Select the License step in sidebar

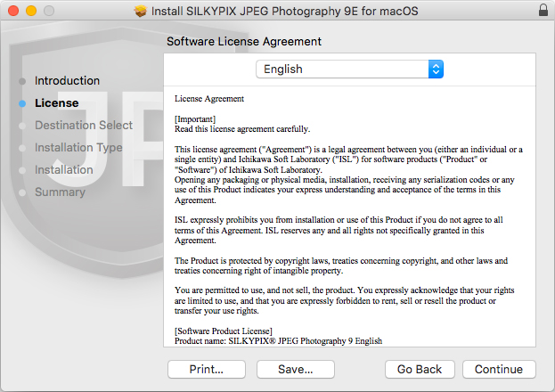[57, 103]
